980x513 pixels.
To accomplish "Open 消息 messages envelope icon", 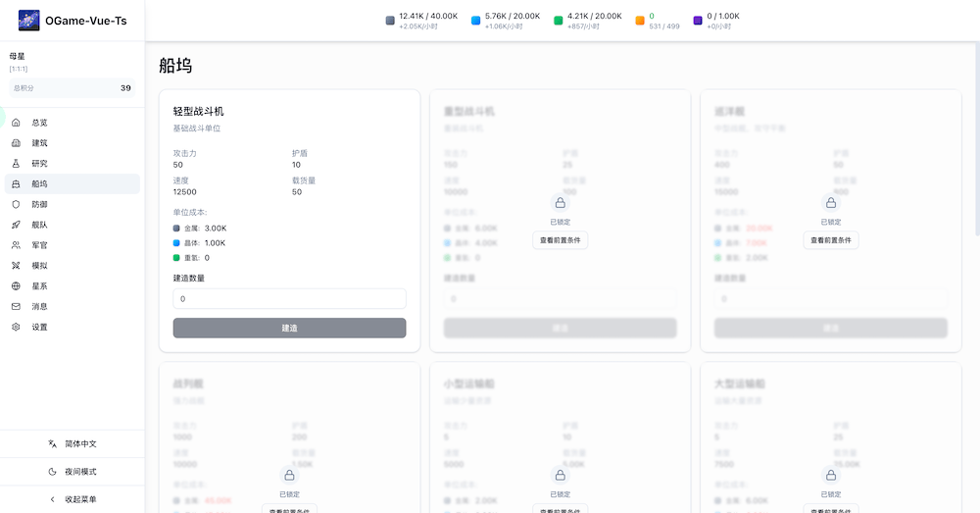I will pyautogui.click(x=16, y=306).
